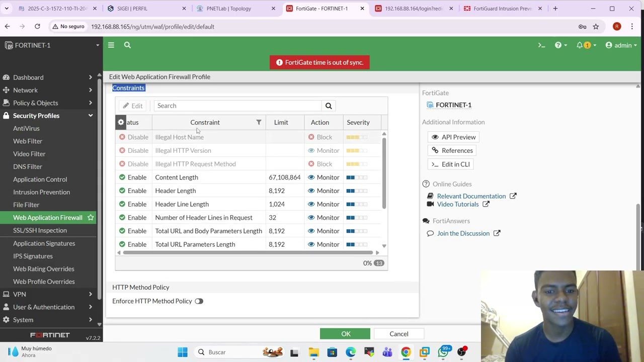The width and height of the screenshot is (644, 362).
Task: Click the Chrome bookmark star icon
Action: coord(596,27)
